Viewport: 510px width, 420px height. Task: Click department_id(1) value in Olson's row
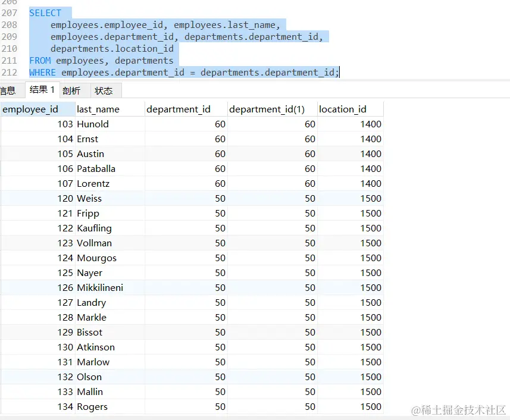[272, 377]
